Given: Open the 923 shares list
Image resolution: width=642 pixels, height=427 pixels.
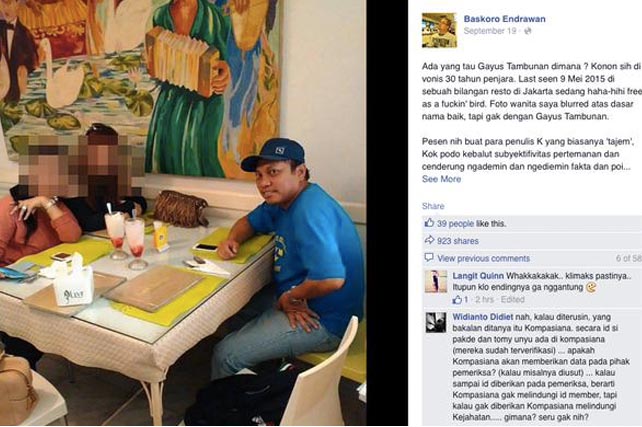Looking at the screenshot, I should pos(457,241).
